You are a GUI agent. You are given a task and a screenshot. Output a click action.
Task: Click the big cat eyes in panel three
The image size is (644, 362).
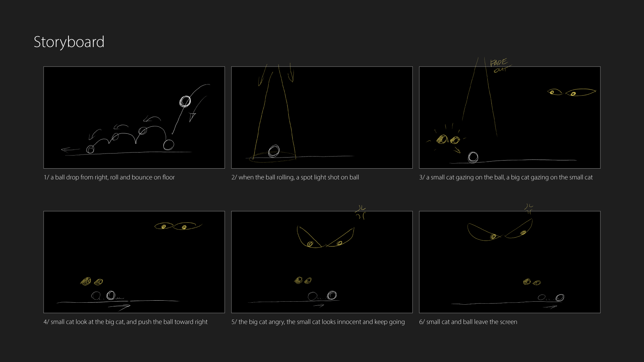(572, 92)
